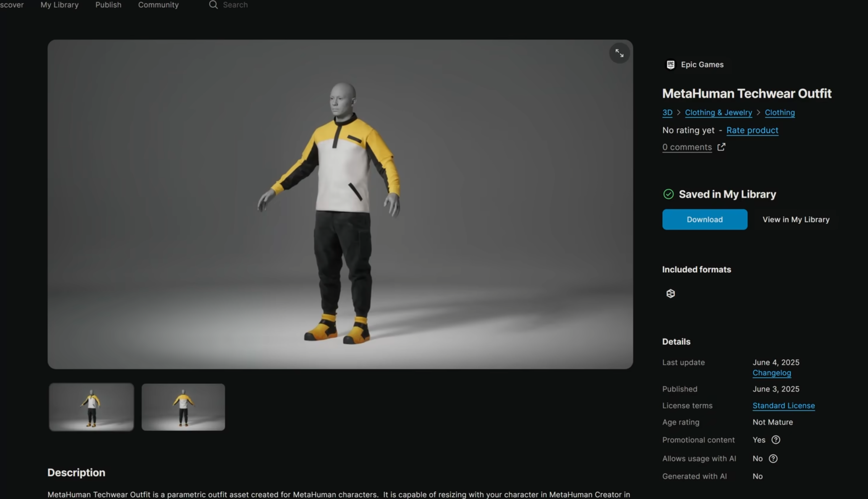Click the Details heading
This screenshot has width=868, height=499.
[x=676, y=342]
